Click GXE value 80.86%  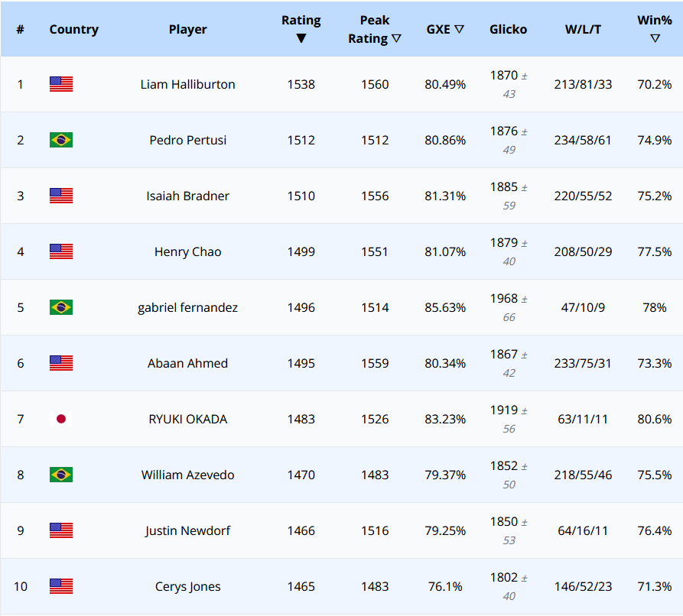click(445, 140)
